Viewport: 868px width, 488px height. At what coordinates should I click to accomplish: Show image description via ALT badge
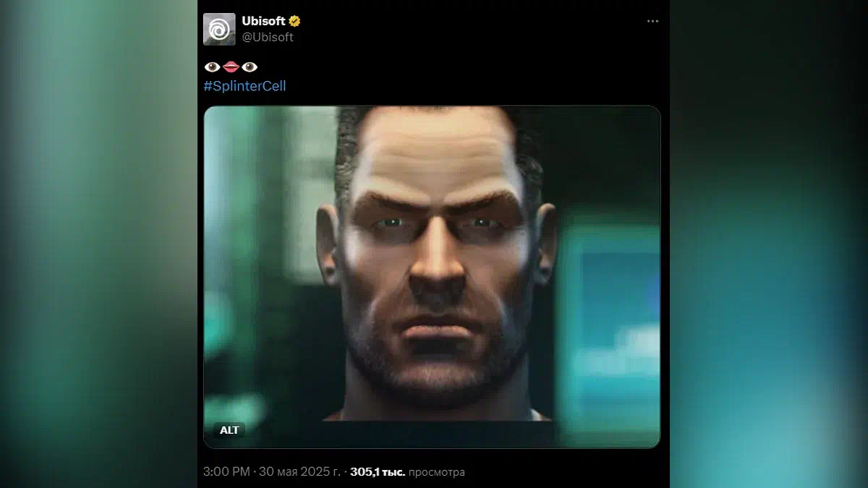(229, 430)
